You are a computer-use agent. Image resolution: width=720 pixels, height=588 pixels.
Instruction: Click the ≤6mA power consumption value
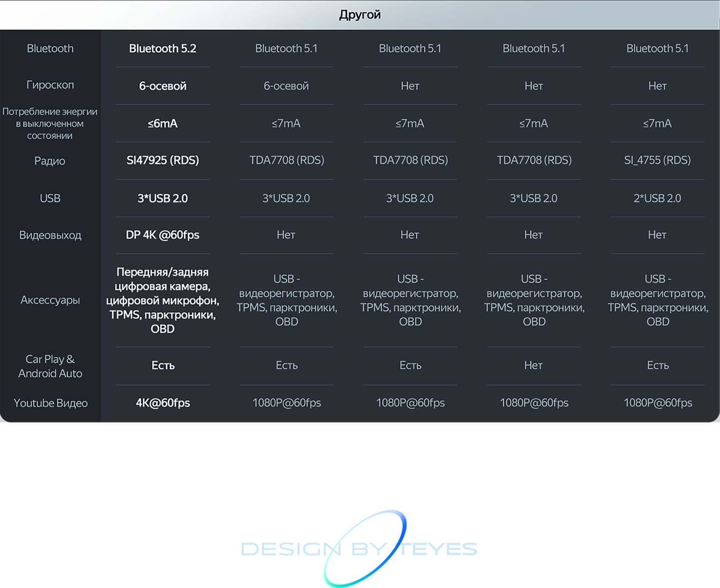point(162,123)
